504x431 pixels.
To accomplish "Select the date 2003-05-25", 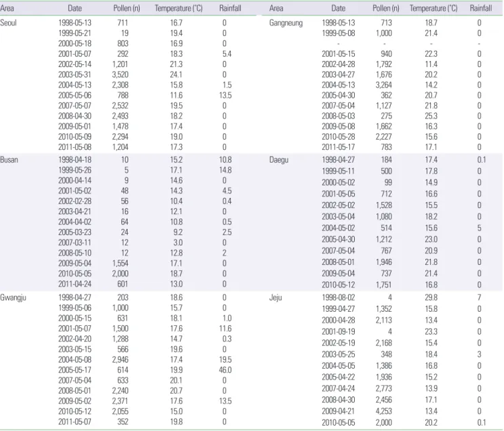I will click(x=338, y=354).
